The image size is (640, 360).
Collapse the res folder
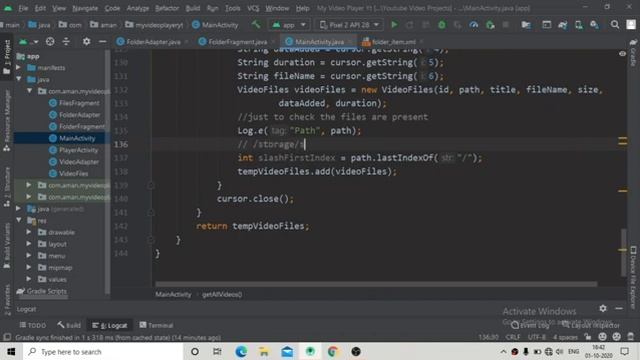(19, 220)
